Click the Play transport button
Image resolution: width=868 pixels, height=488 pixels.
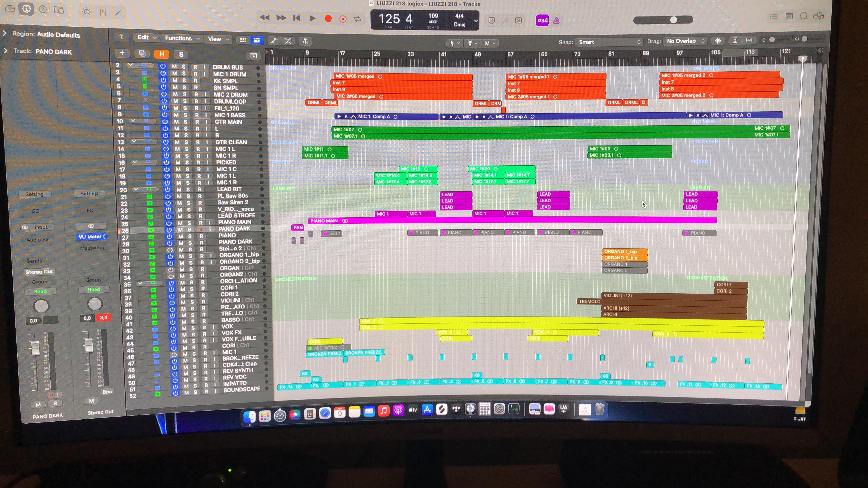point(313,18)
